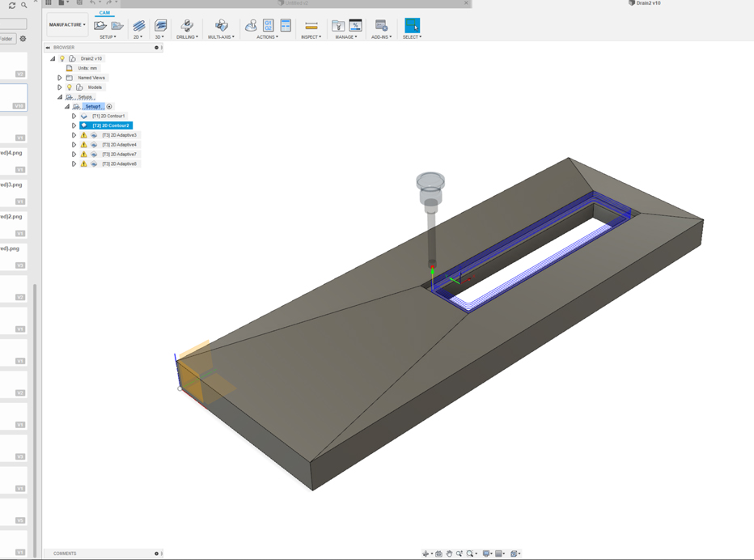Select the Orbit tool in view toolbar

(x=426, y=554)
